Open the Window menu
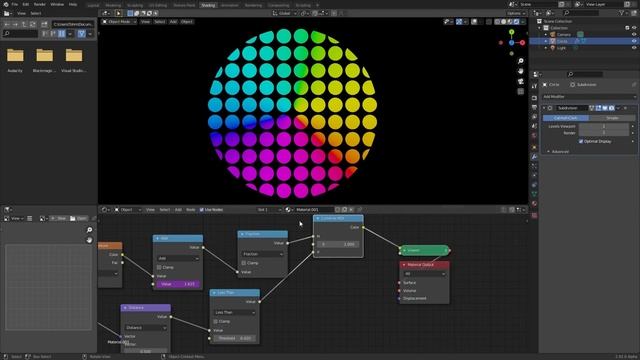Screen dimensions: 640x360 [x=57, y=4]
